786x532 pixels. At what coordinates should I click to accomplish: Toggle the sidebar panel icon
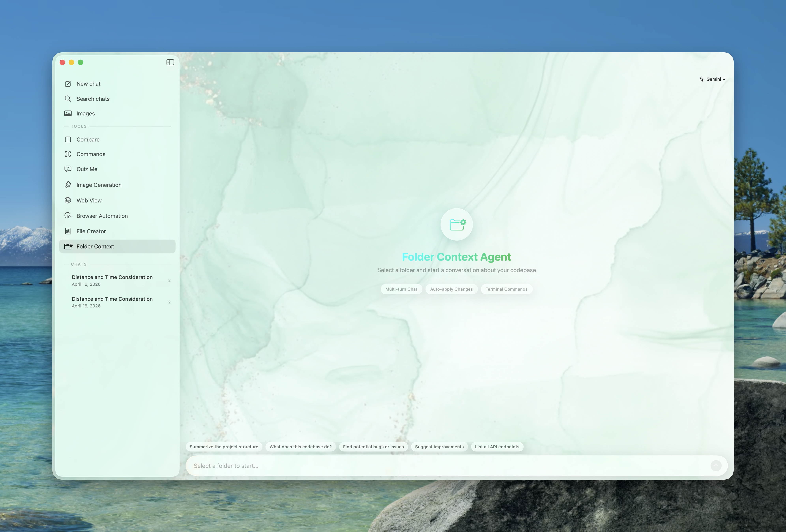click(x=170, y=62)
